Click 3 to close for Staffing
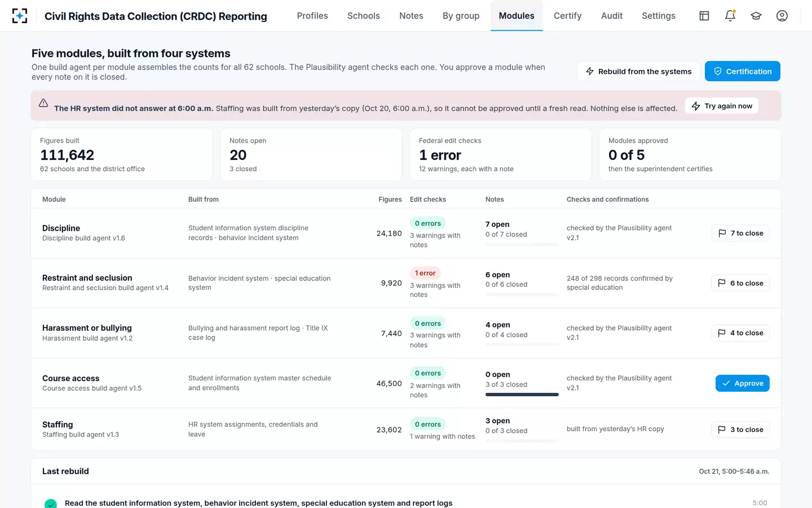 pos(740,430)
